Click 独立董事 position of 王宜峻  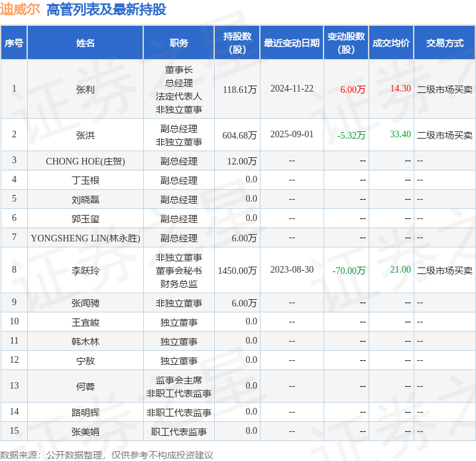pyautogui.click(x=179, y=322)
